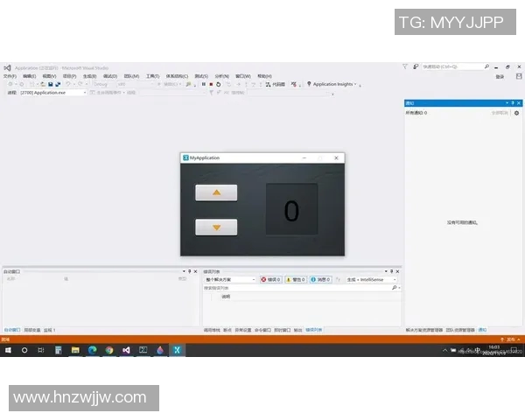Image resolution: width=525 pixels, height=420 pixels.
Task: Open the notifications panel settings gear
Action: click(516, 113)
